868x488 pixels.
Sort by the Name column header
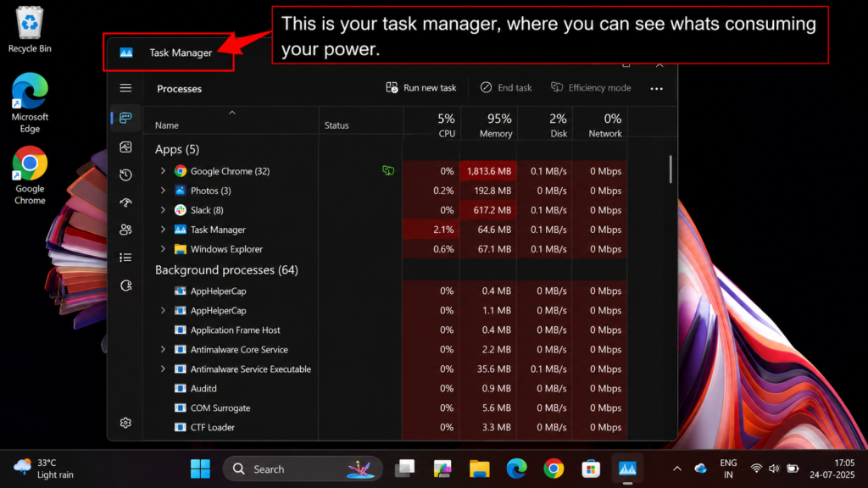(x=231, y=122)
